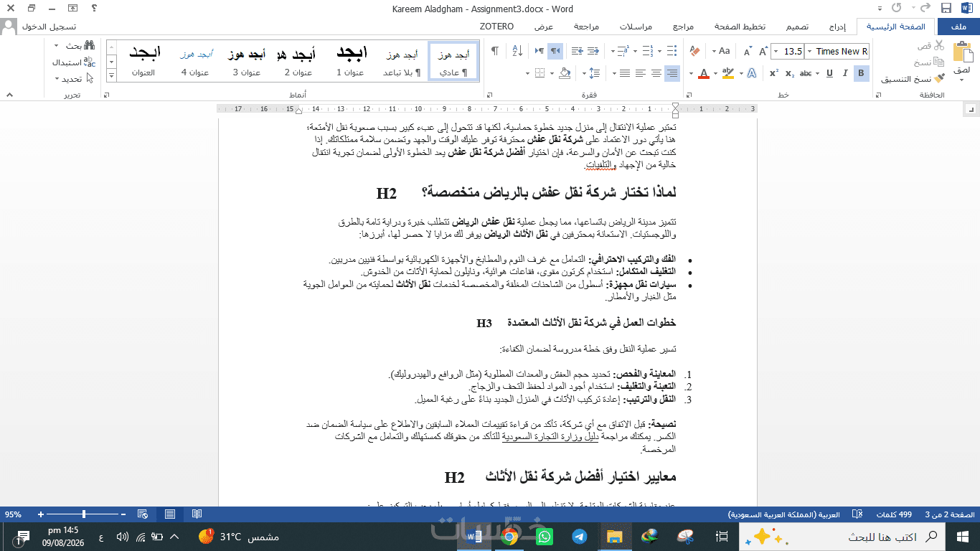
Task: Click the Multilevel List icon
Action: pos(623,51)
